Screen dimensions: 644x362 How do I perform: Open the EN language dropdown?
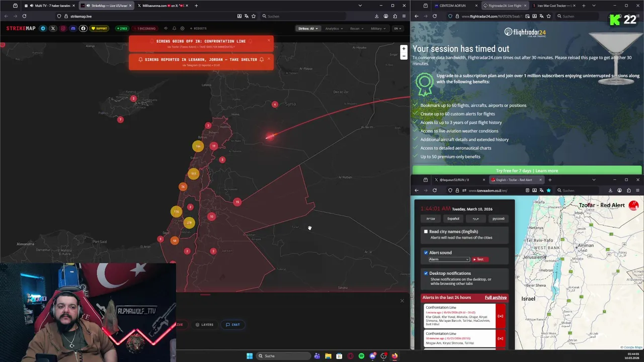[397, 28]
